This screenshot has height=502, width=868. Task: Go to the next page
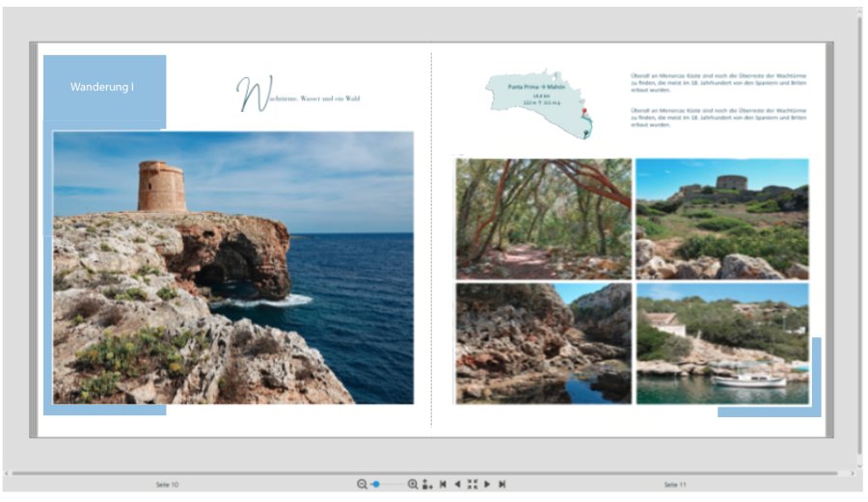(487, 485)
